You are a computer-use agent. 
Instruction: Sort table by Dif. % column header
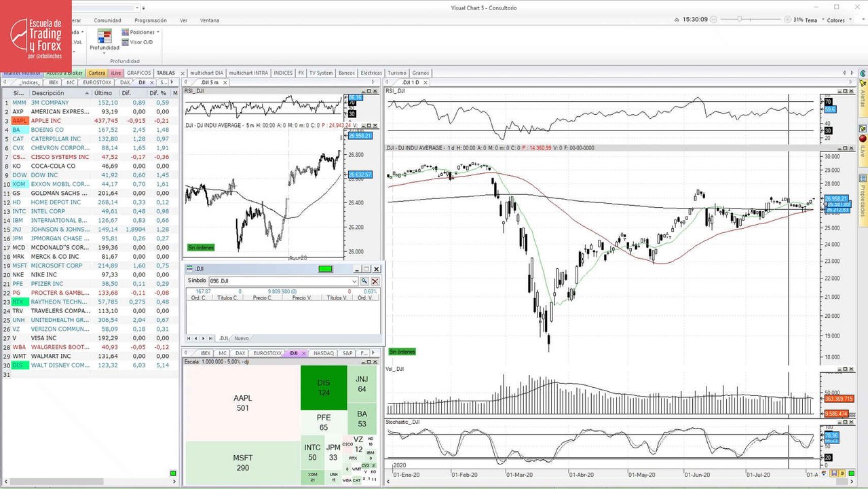click(x=158, y=93)
